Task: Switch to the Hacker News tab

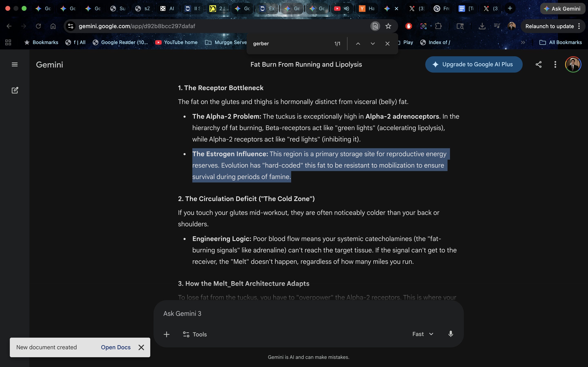Action: pos(367,9)
